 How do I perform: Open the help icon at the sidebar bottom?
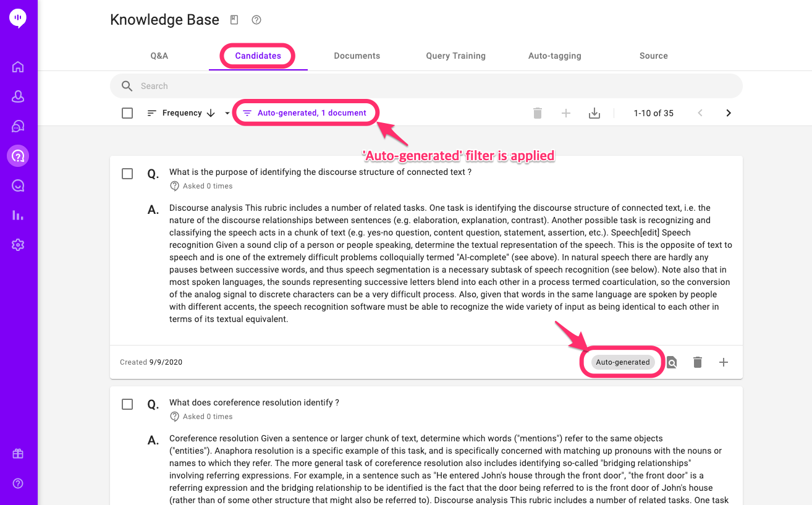tap(18, 483)
